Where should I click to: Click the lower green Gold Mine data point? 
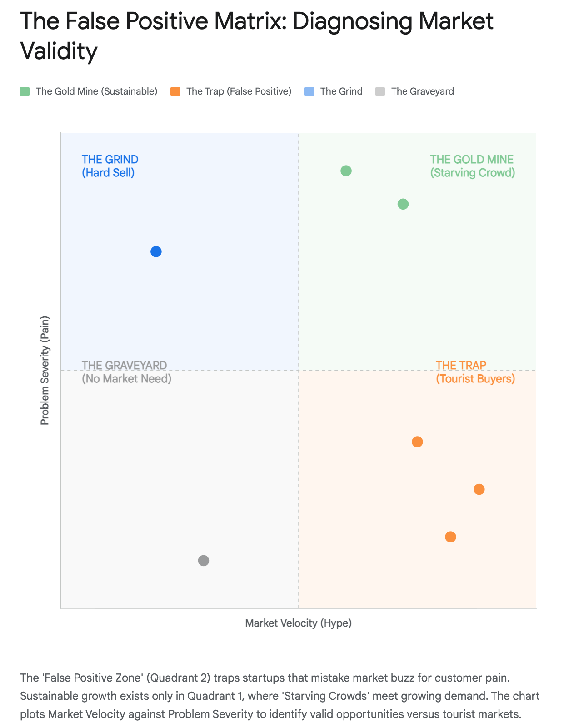pos(403,204)
